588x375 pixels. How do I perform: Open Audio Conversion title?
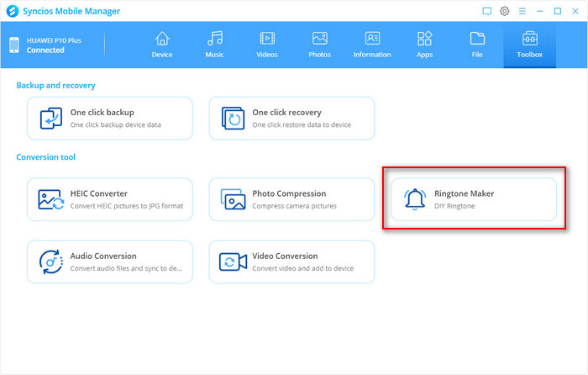[x=103, y=256]
